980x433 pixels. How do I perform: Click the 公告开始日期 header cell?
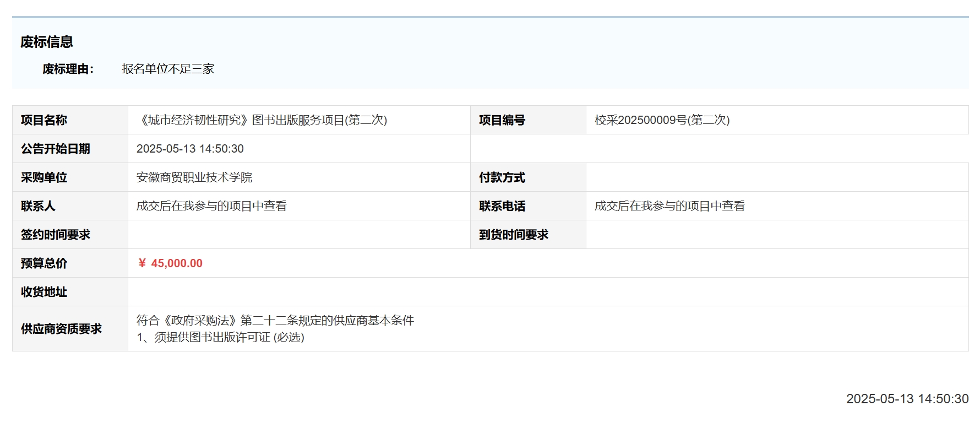[x=56, y=149]
